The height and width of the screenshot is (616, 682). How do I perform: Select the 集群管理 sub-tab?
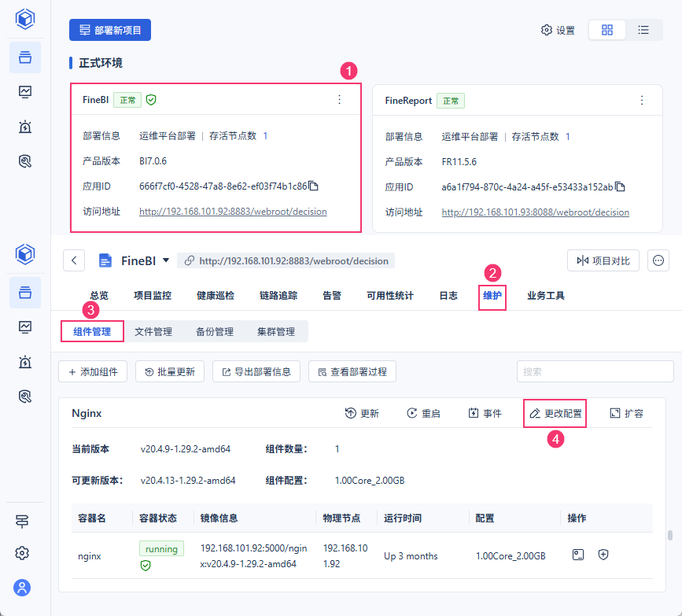[x=276, y=331]
